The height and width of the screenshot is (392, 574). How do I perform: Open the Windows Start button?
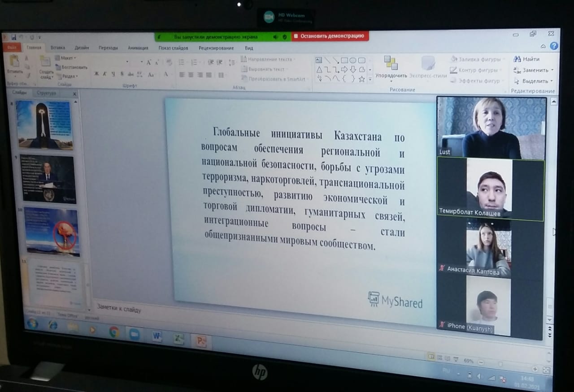(x=32, y=323)
